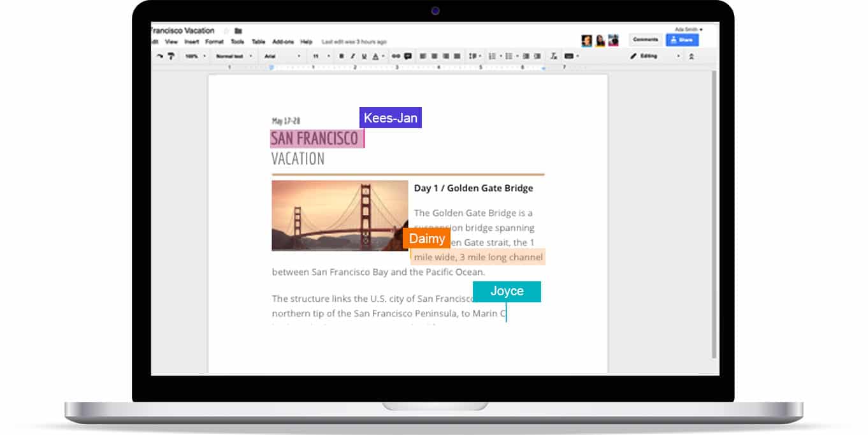The height and width of the screenshot is (435, 868).
Task: Click the move to folder icon
Action: (x=238, y=31)
